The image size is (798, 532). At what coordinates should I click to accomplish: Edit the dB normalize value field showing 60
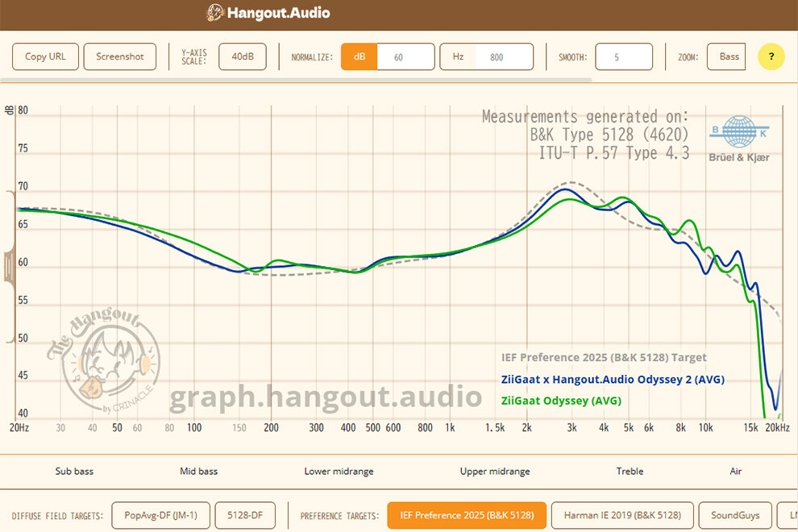click(x=405, y=57)
